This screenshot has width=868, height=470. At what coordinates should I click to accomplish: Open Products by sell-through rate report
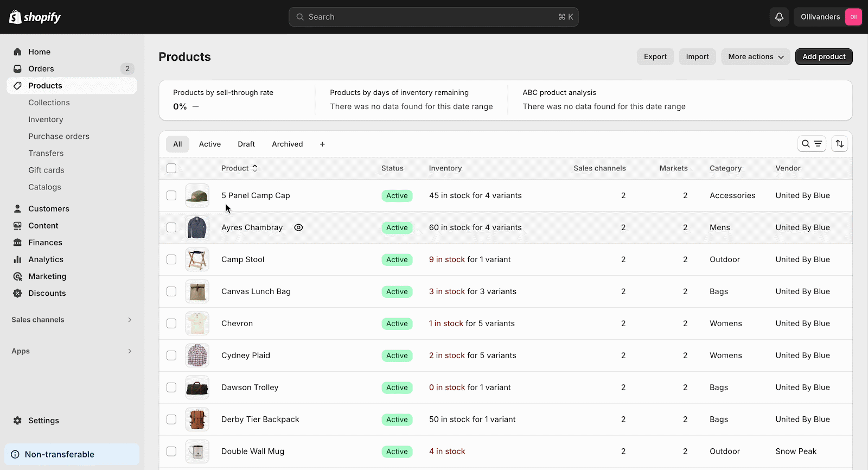pos(223,93)
